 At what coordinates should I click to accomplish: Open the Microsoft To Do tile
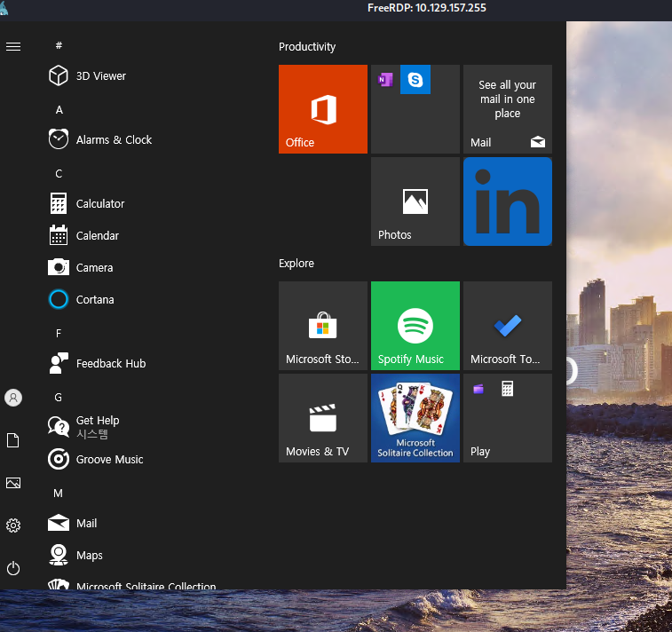[x=508, y=326]
